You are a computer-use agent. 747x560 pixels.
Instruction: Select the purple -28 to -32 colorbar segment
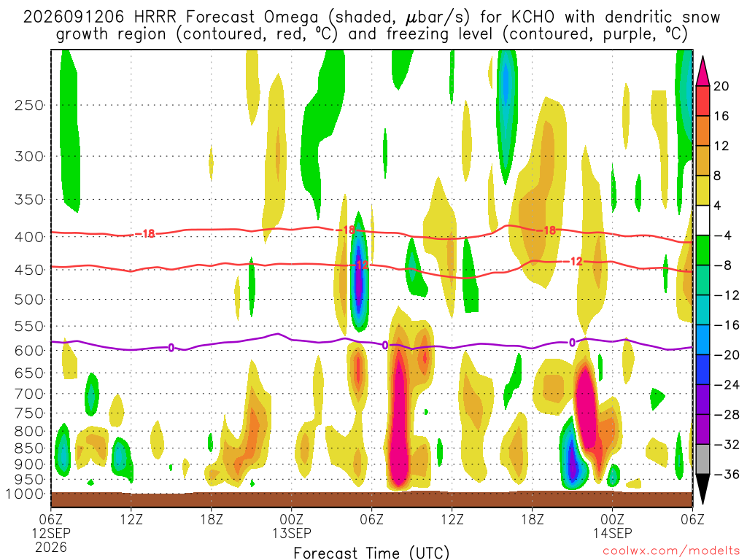click(x=703, y=429)
